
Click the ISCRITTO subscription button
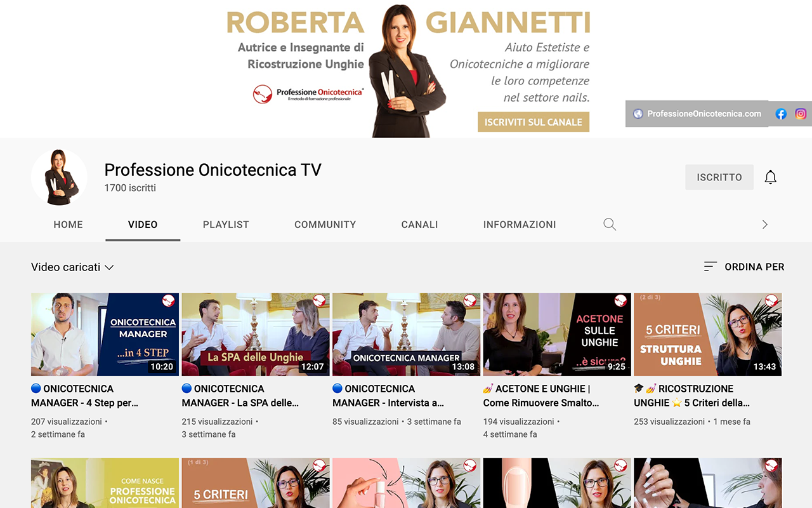[x=719, y=177]
